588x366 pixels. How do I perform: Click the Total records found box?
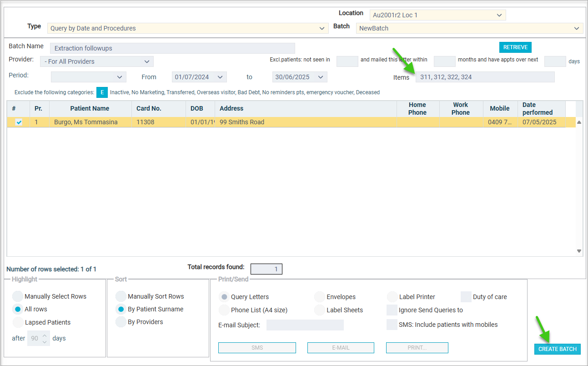point(266,269)
